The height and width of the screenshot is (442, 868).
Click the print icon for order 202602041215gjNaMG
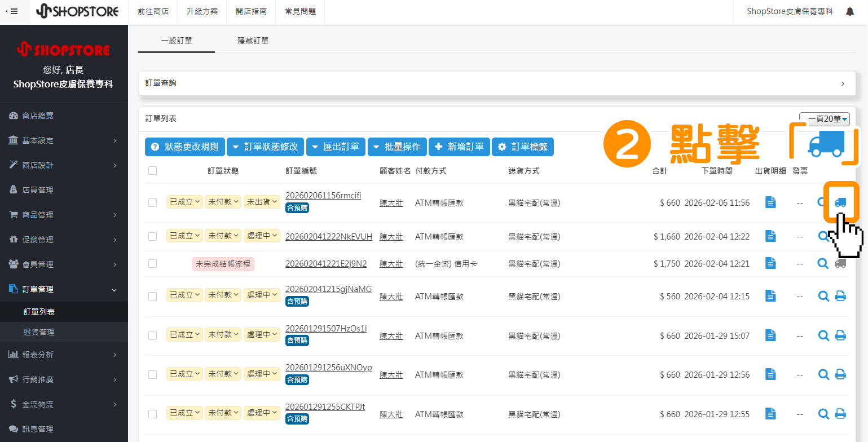point(840,296)
